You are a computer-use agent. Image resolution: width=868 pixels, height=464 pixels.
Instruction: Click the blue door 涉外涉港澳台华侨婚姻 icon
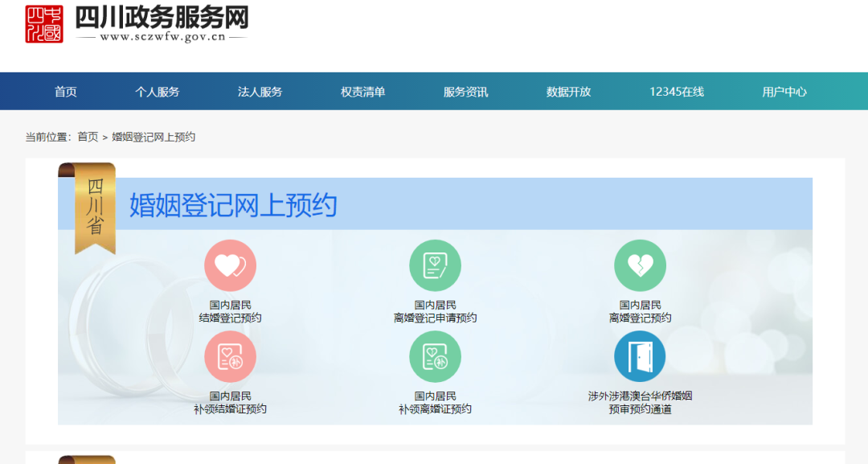point(640,356)
